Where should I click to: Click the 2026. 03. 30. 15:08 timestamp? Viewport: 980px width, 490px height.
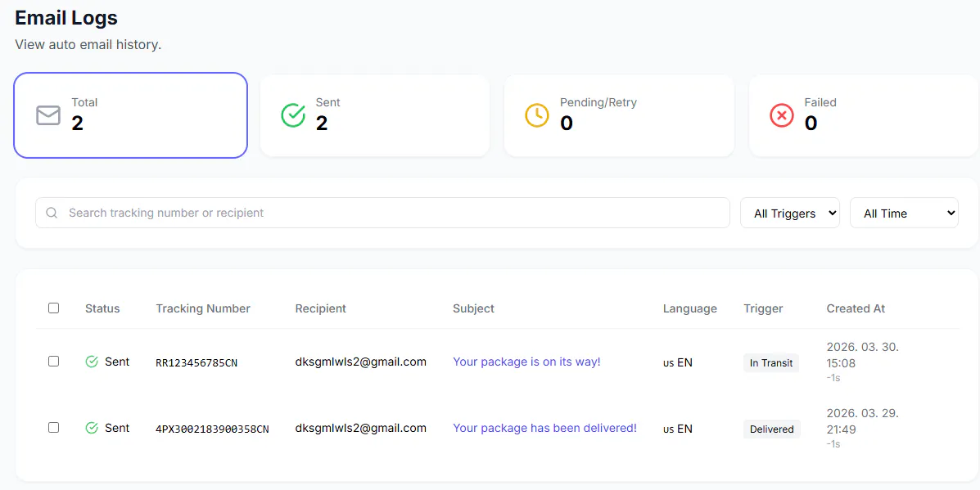(x=862, y=354)
